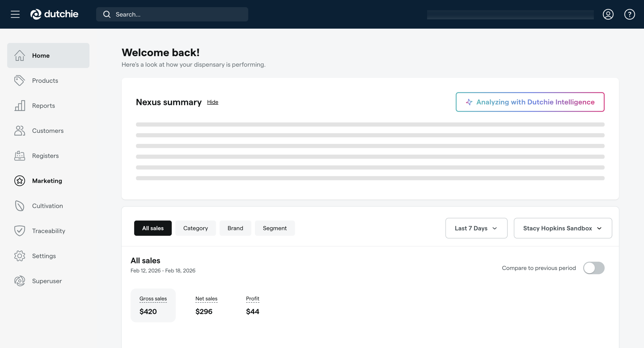Click the $420 gross sales value
This screenshot has width=644, height=348.
coord(148,312)
